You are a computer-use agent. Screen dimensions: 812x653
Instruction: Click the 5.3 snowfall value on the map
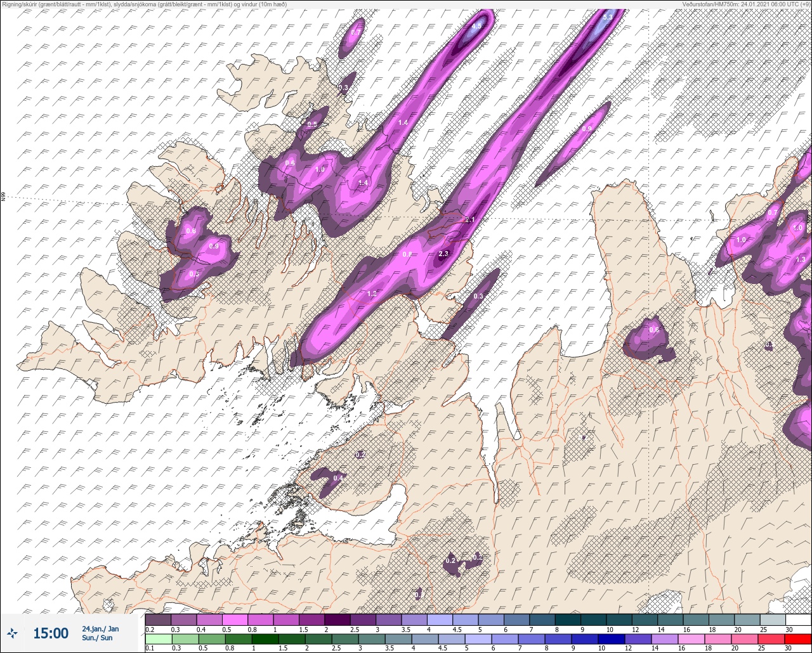click(608, 17)
